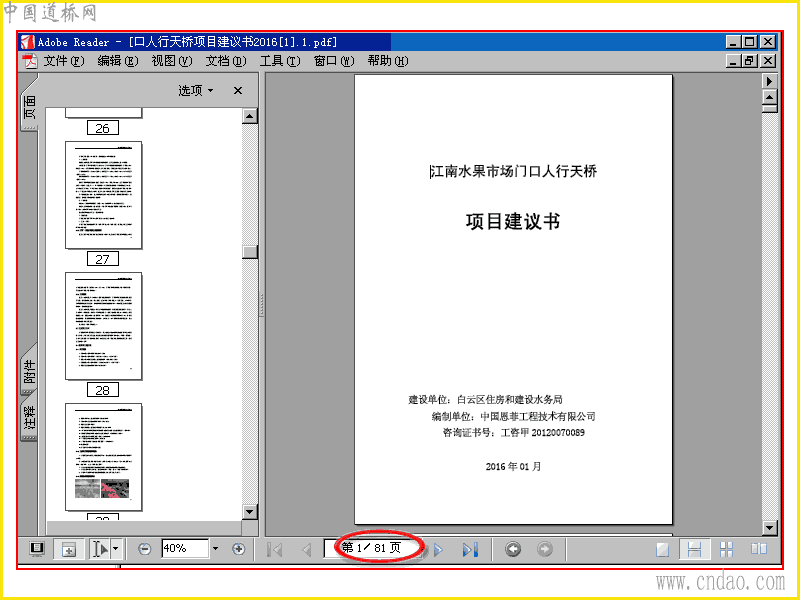Go to the first page arrow
Screen dimensions: 800x600
click(274, 549)
